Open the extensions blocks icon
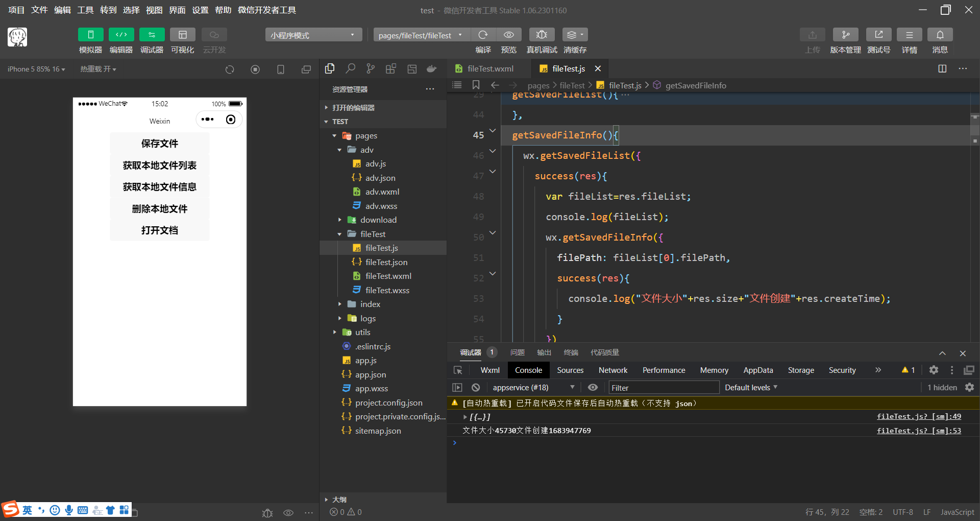Screen dimensions: 980x521 pyautogui.click(x=391, y=68)
